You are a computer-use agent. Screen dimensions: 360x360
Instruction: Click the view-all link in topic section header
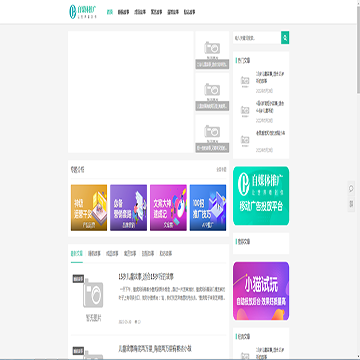(221, 170)
